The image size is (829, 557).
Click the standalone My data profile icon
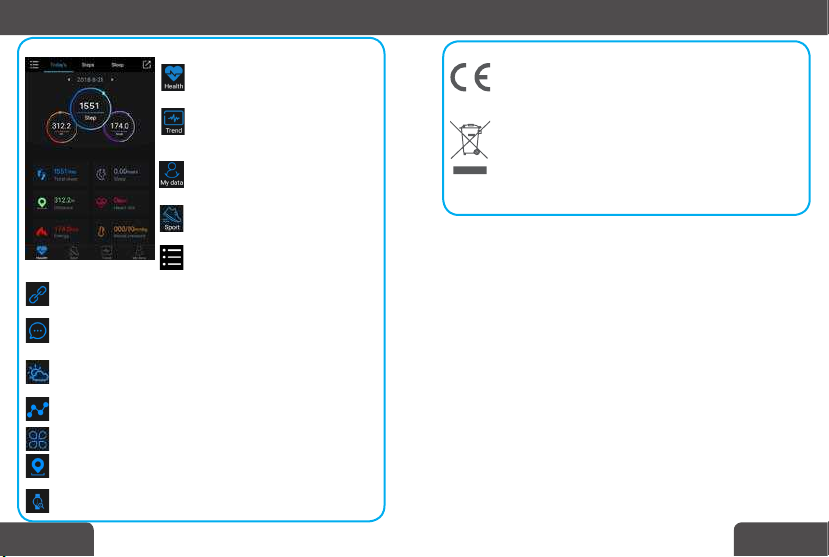pyautogui.click(x=172, y=174)
